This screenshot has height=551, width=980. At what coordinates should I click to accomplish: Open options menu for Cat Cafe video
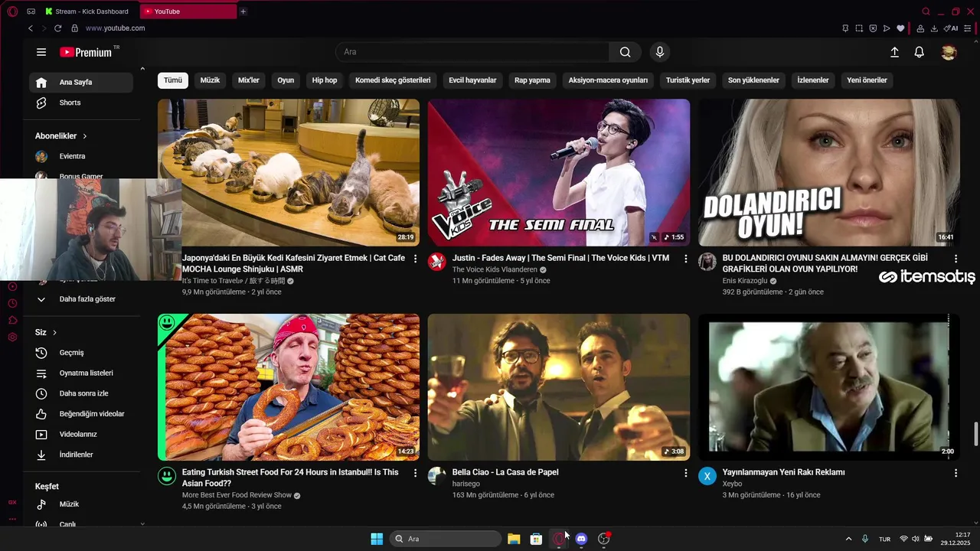click(x=416, y=259)
